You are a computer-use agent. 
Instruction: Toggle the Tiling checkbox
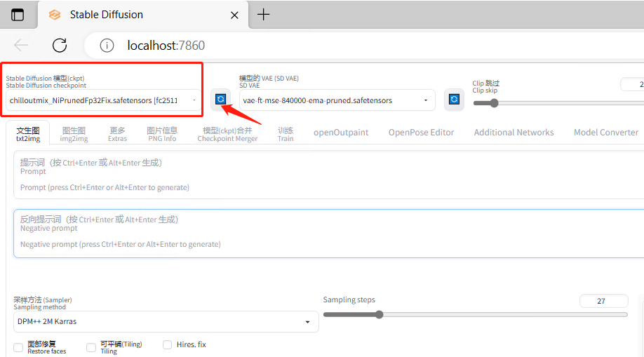91,347
